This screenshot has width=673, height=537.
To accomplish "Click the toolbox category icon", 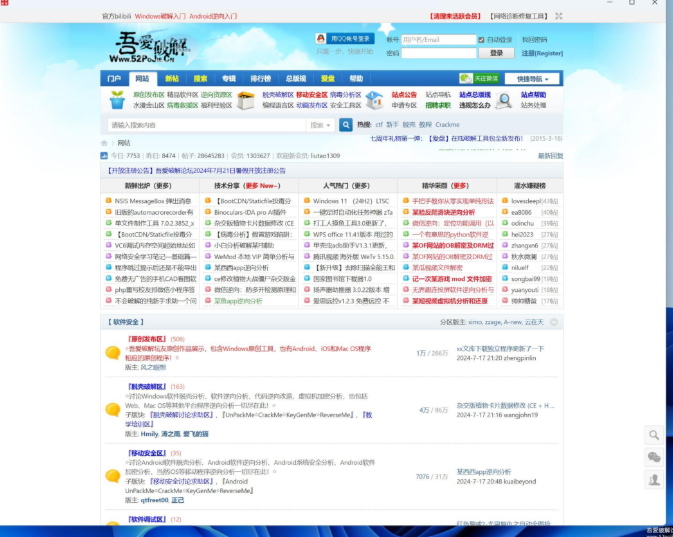I will (246, 100).
